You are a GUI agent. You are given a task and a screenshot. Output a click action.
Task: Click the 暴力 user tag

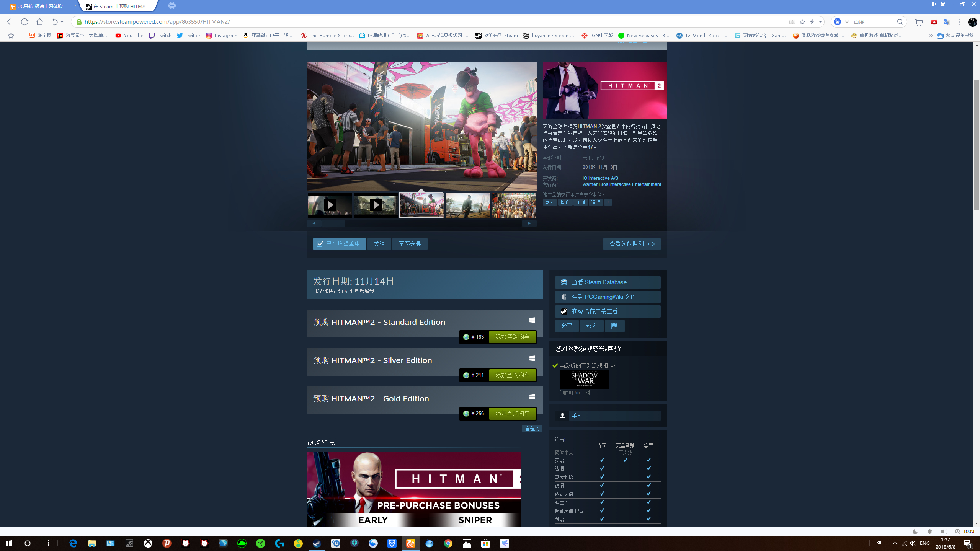click(550, 202)
